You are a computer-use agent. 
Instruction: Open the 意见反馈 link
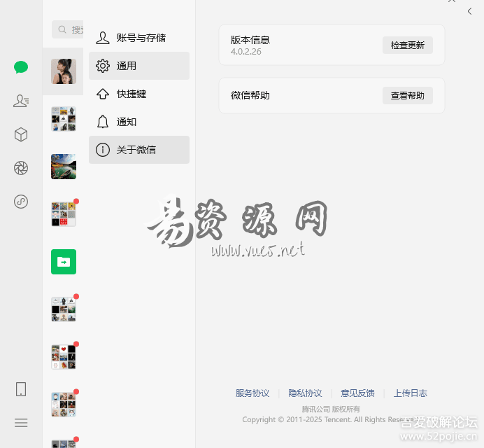357,393
